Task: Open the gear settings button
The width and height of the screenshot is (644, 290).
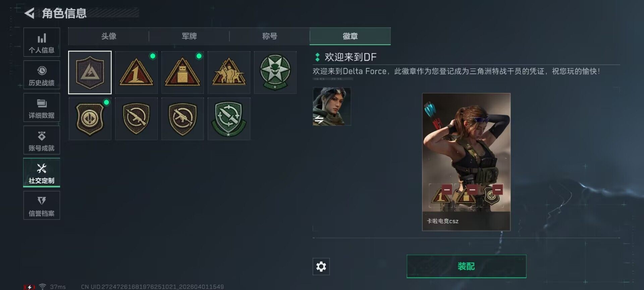Action: click(321, 267)
